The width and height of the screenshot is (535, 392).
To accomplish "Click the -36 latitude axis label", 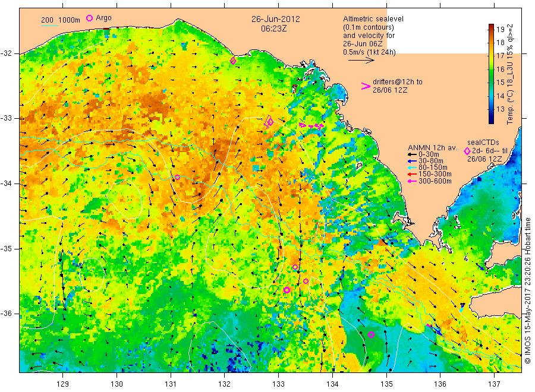I will 7,314.
